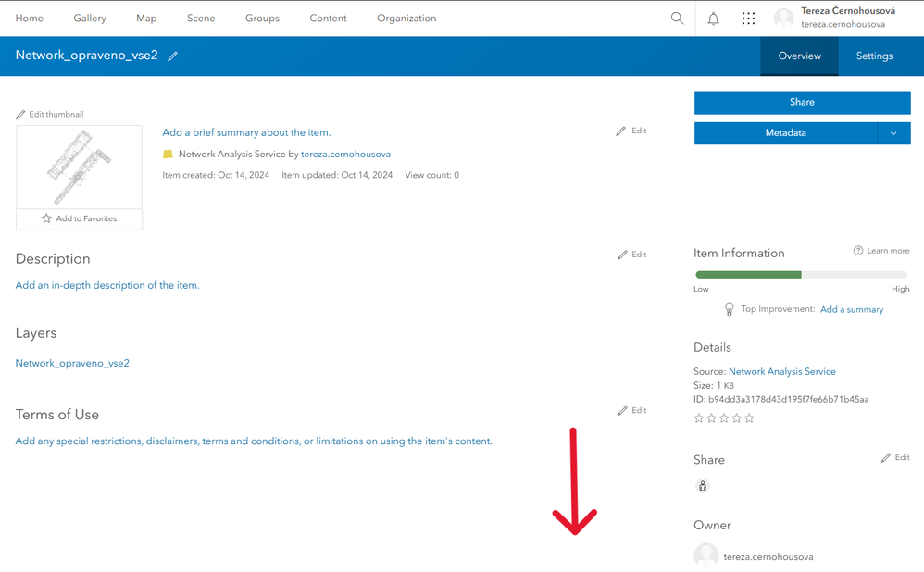The height and width of the screenshot is (572, 924).
Task: Go to Home in navigation
Action: (30, 19)
